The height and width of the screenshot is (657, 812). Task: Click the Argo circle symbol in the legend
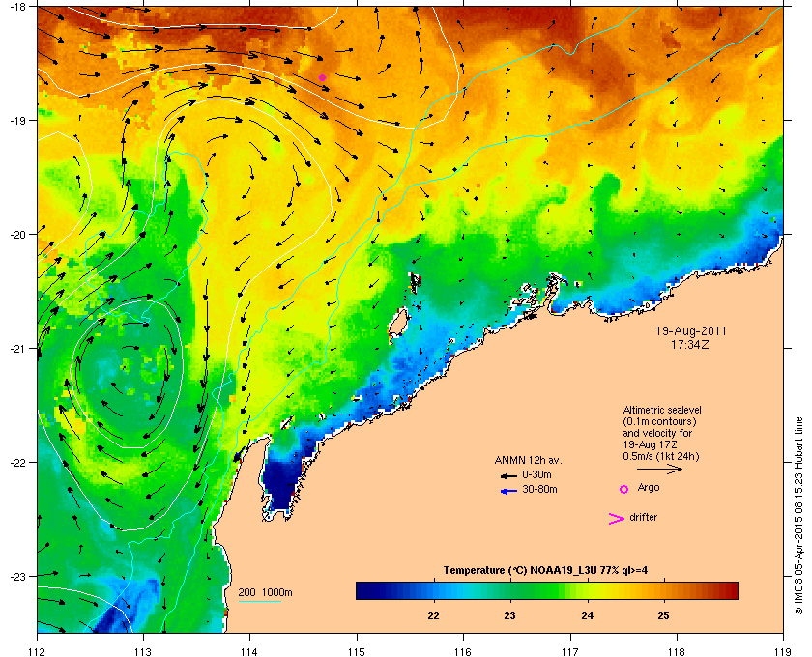(x=624, y=489)
